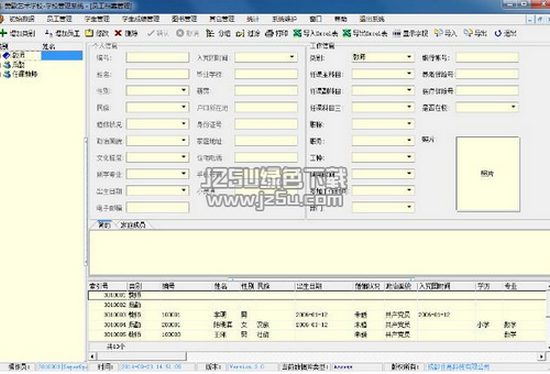Image resolution: width=550 pixels, height=374 pixels.
Task: Select the third category node in the left tree
Action: tap(25, 74)
